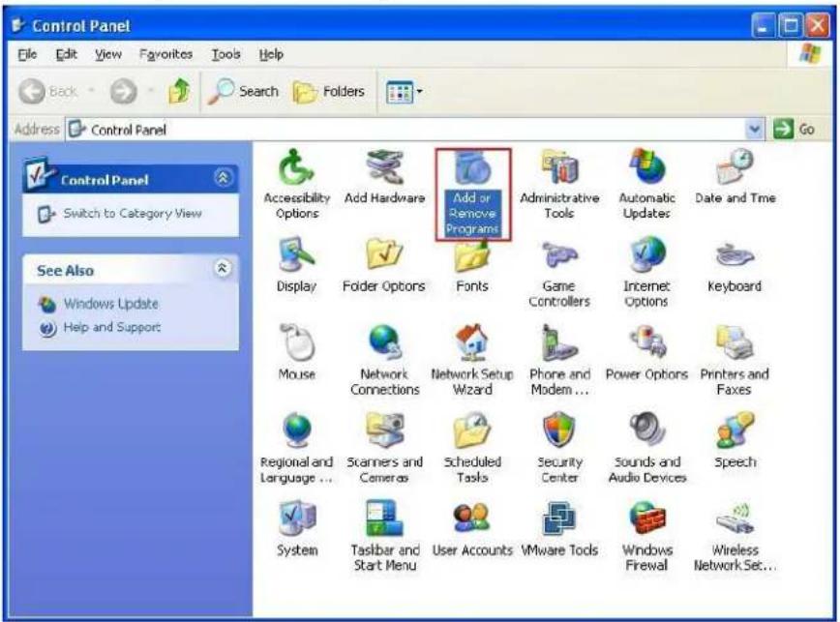The height and width of the screenshot is (622, 840).
Task: Open Help and Support link
Action: [x=100, y=327]
